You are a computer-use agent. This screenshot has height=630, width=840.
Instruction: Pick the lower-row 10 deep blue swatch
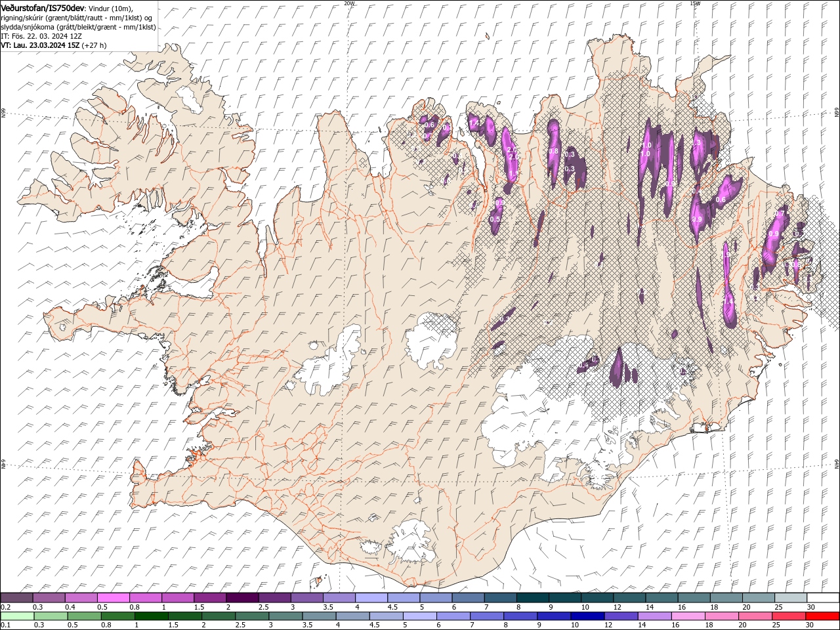587,616
